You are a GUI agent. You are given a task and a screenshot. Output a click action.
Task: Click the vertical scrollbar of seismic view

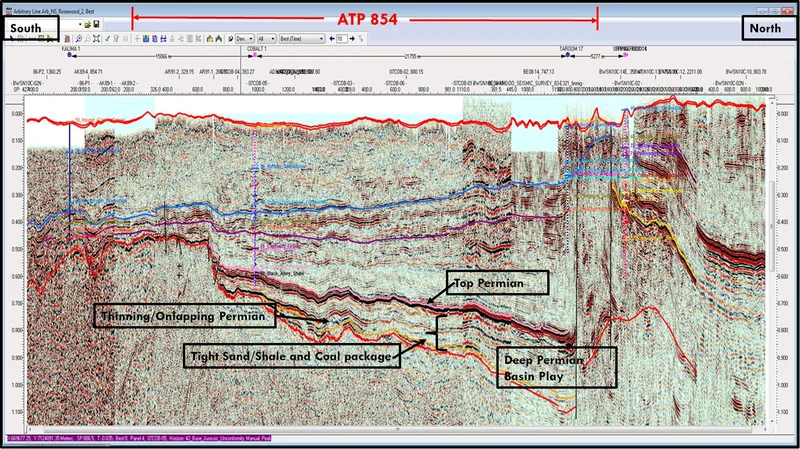[772, 260]
